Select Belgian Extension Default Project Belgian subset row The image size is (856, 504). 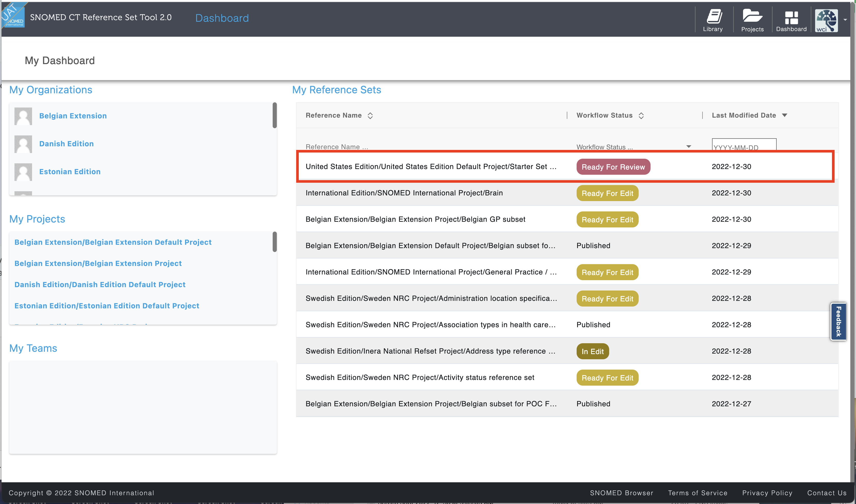[x=567, y=246]
